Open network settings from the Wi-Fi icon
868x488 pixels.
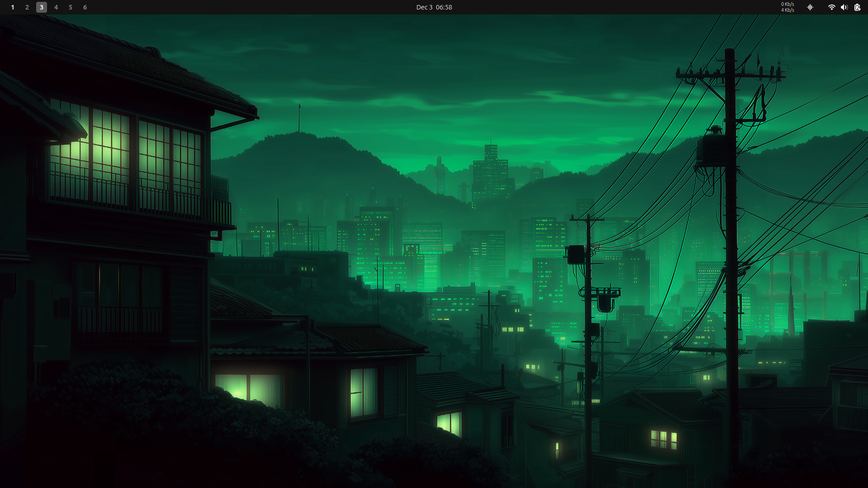(x=832, y=7)
